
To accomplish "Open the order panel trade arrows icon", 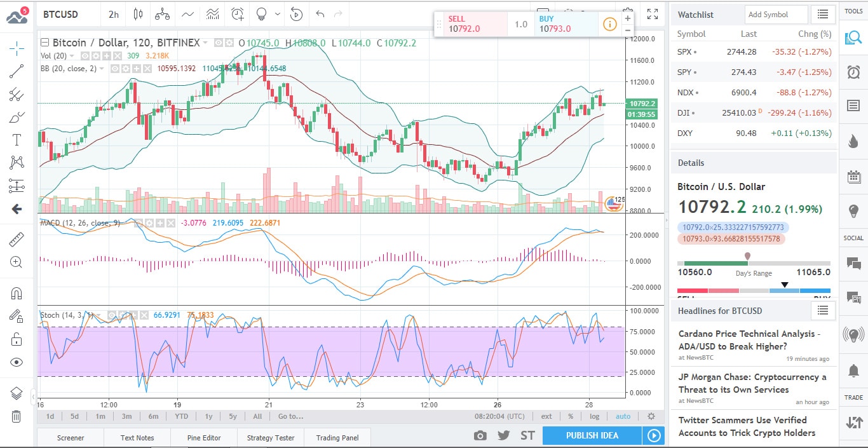I will 853,422.
